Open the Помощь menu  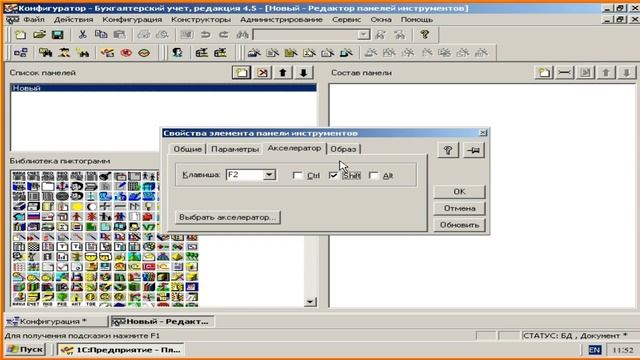pos(417,20)
